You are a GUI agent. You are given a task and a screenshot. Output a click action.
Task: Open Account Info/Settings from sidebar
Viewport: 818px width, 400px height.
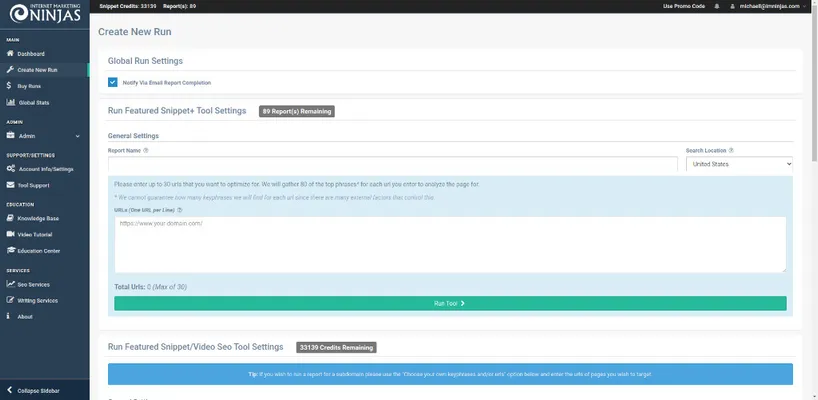coord(45,169)
